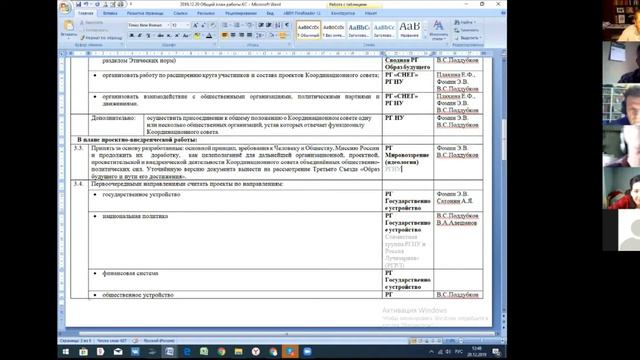The image size is (640, 360).
Task: Toggle subscript formatting
Action: (169, 36)
